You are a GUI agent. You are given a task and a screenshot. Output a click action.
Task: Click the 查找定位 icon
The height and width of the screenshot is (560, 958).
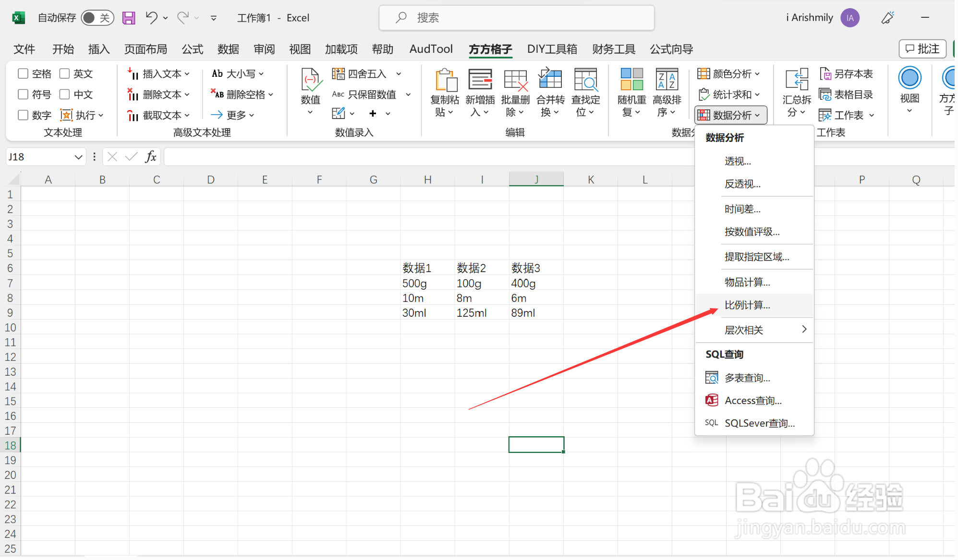coord(585,80)
